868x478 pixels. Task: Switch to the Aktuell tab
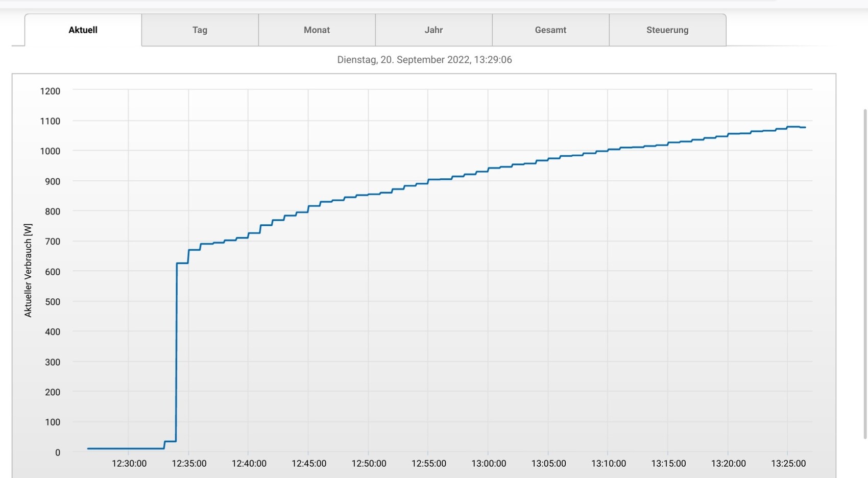[83, 30]
